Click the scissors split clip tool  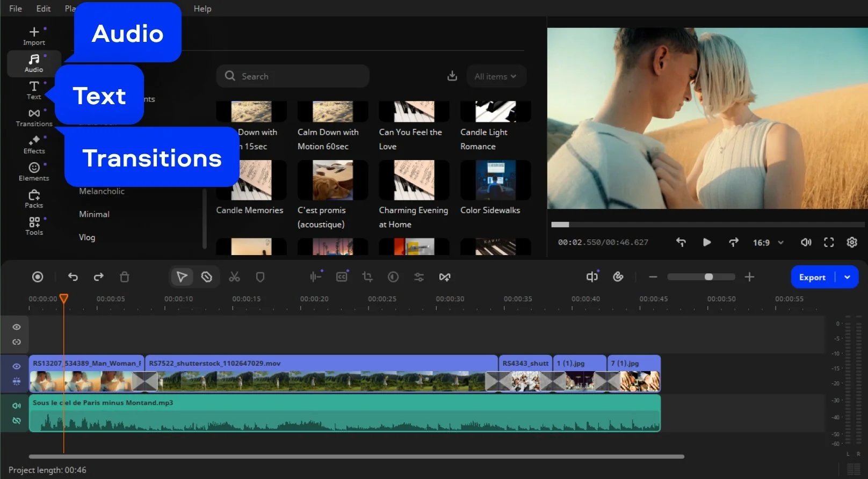234,277
